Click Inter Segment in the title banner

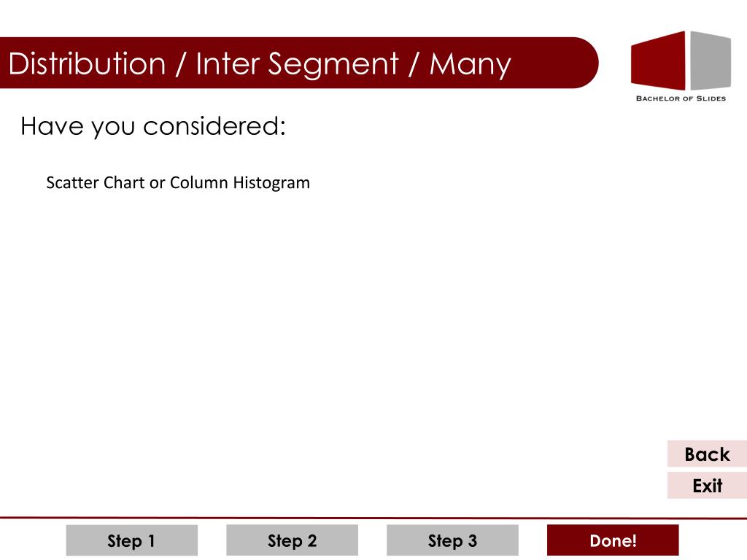pos(297,65)
